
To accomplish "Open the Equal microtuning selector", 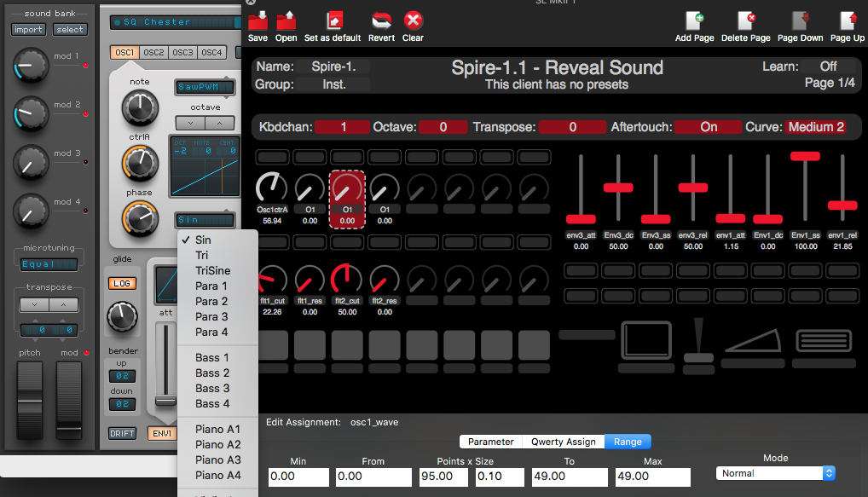I will coord(49,264).
